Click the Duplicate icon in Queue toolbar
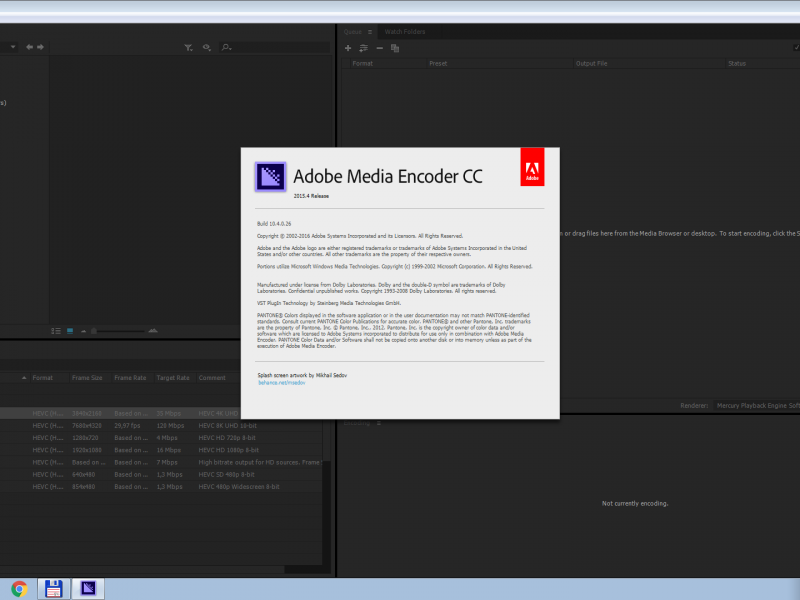 click(395, 48)
